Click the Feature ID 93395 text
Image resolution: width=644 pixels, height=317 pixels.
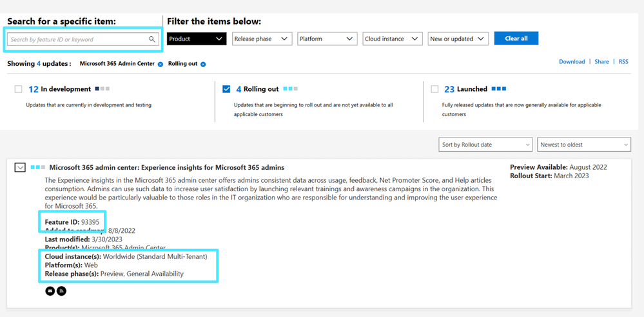coord(72,222)
